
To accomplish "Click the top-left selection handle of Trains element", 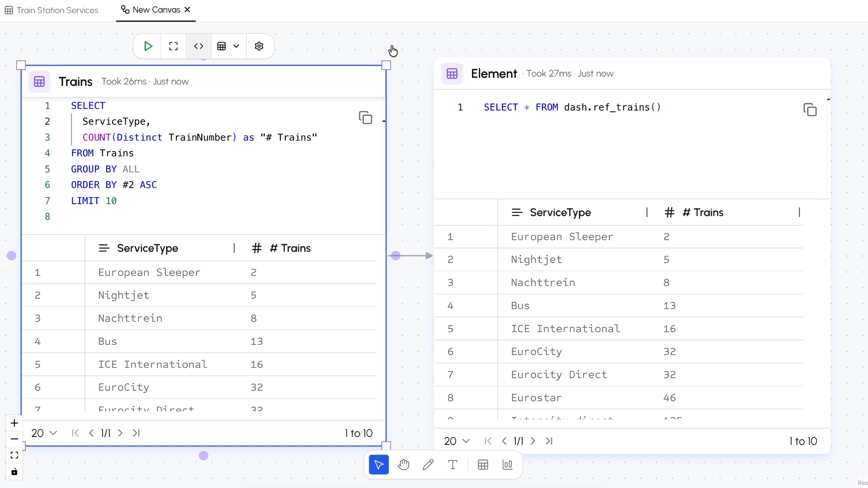I will 21,65.
